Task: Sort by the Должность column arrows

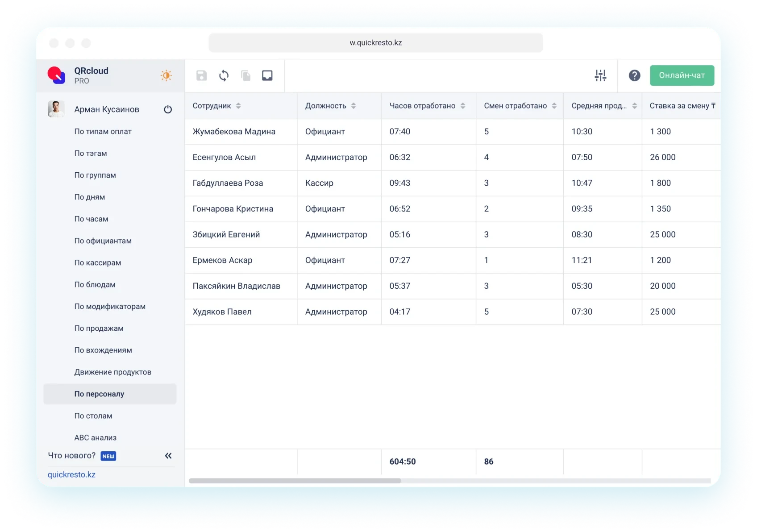Action: click(x=354, y=106)
